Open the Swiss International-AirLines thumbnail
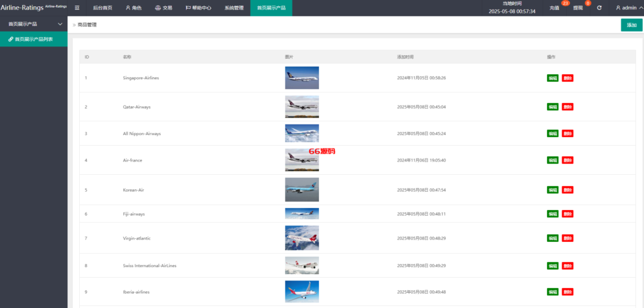 pyautogui.click(x=302, y=265)
